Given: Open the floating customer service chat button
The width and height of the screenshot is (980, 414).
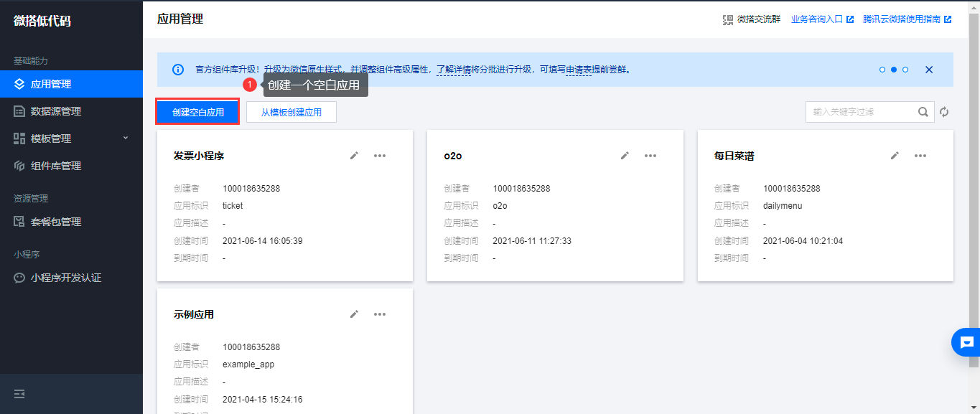Looking at the screenshot, I should tap(966, 342).
